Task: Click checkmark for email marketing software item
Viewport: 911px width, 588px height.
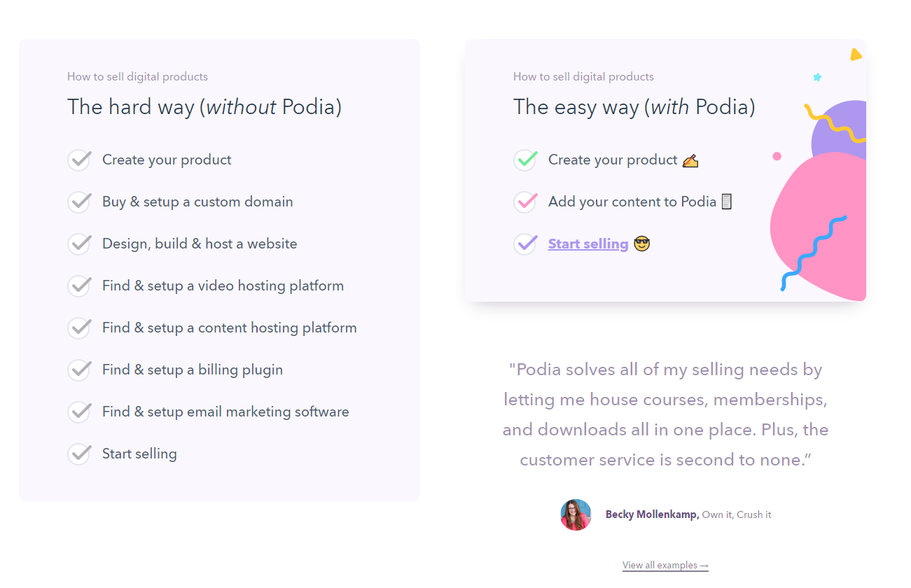Action: point(79,412)
